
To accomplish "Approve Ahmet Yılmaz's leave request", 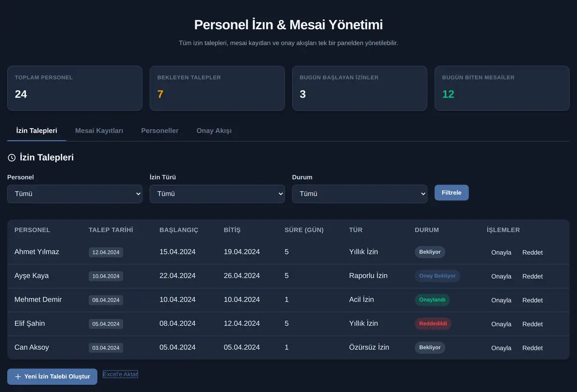I will tap(501, 252).
